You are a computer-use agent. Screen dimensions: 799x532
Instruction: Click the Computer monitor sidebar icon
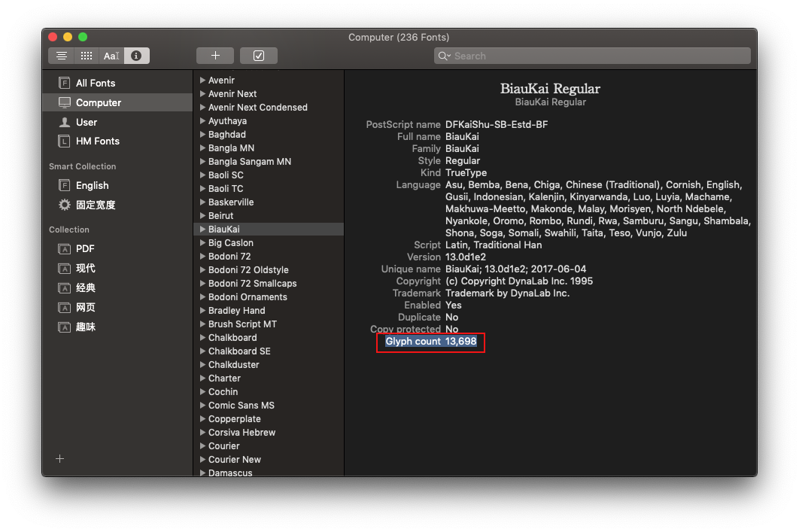(64, 102)
